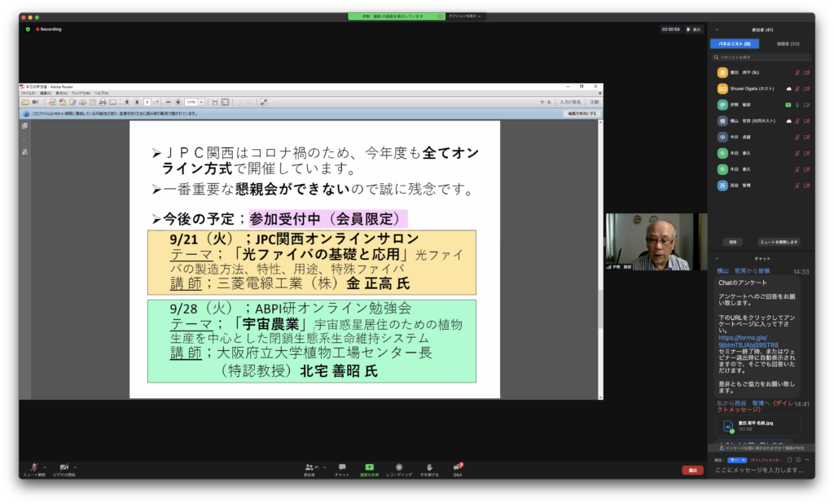Open File menu in Adobe Reader
The image size is (834, 504).
point(28,93)
